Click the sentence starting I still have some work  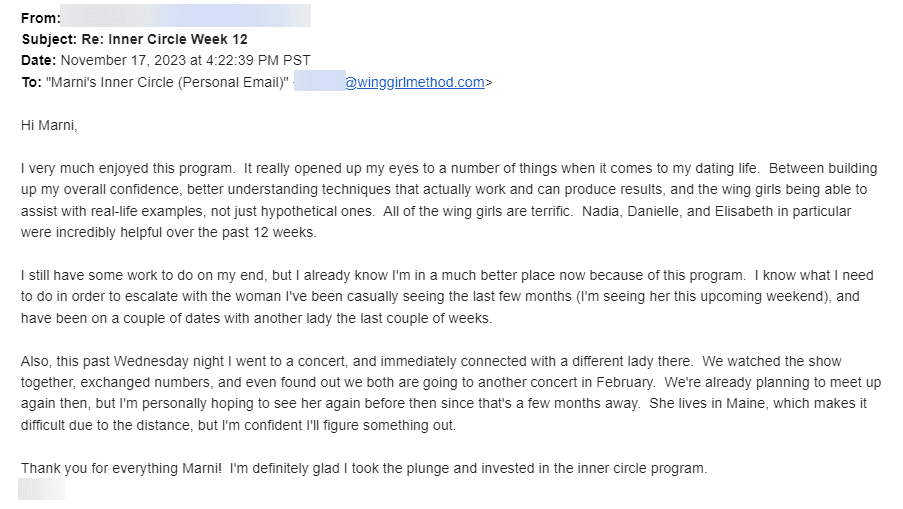(383, 275)
